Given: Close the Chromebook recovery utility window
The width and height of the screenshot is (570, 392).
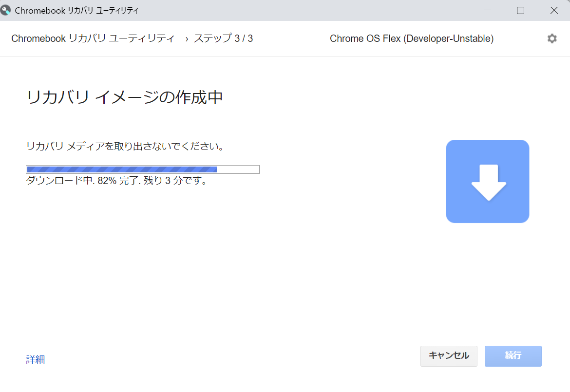Looking at the screenshot, I should [553, 10].
